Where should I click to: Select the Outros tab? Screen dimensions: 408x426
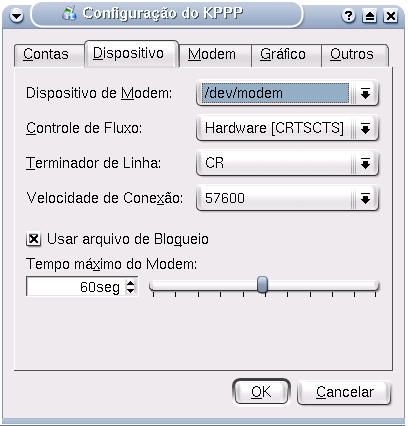click(354, 55)
